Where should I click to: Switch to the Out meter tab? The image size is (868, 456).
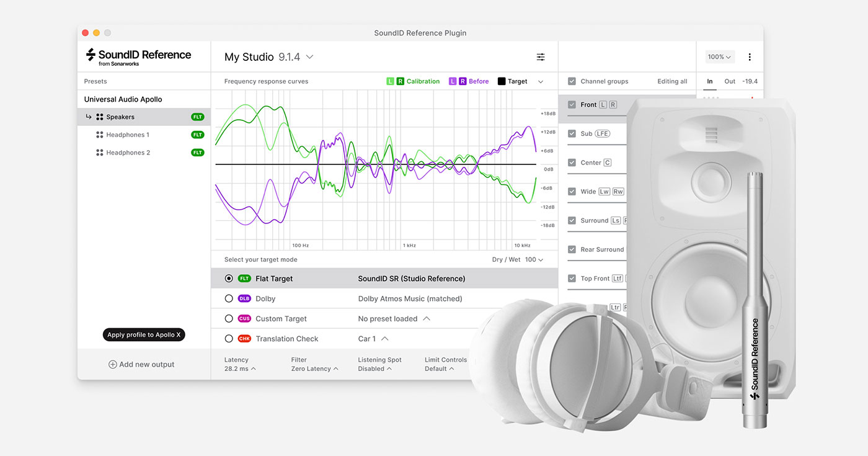point(730,81)
